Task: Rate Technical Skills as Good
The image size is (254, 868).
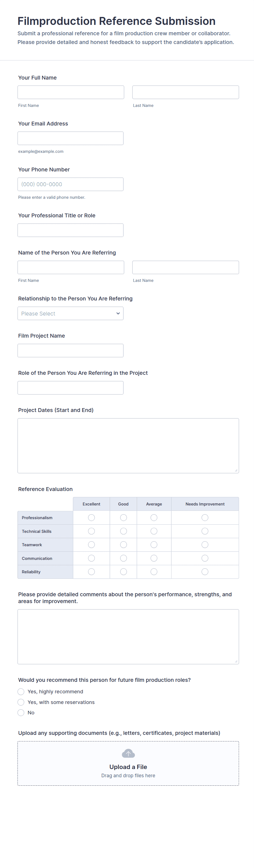Action: (123, 531)
